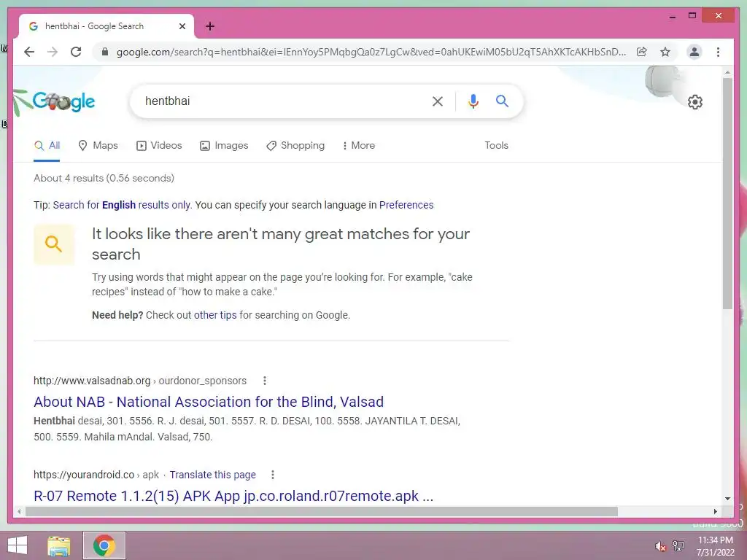Open Google quick settings gear
Viewport: 747px width, 560px height.
point(695,101)
